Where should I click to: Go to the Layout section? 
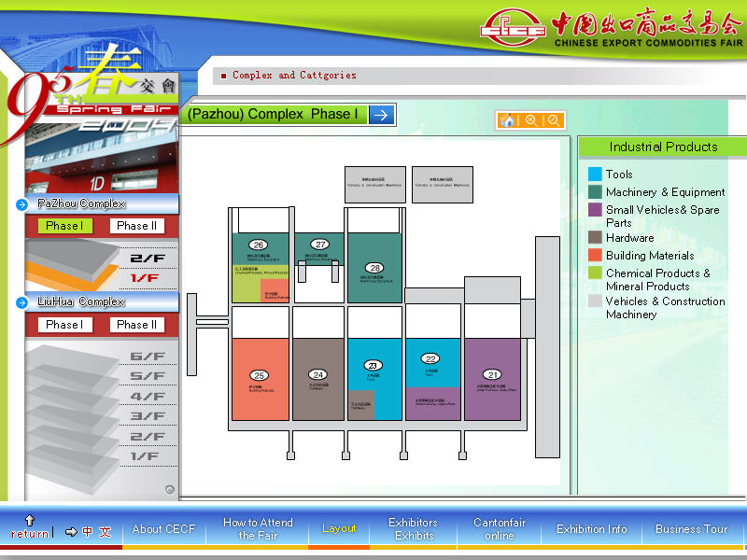(x=339, y=528)
